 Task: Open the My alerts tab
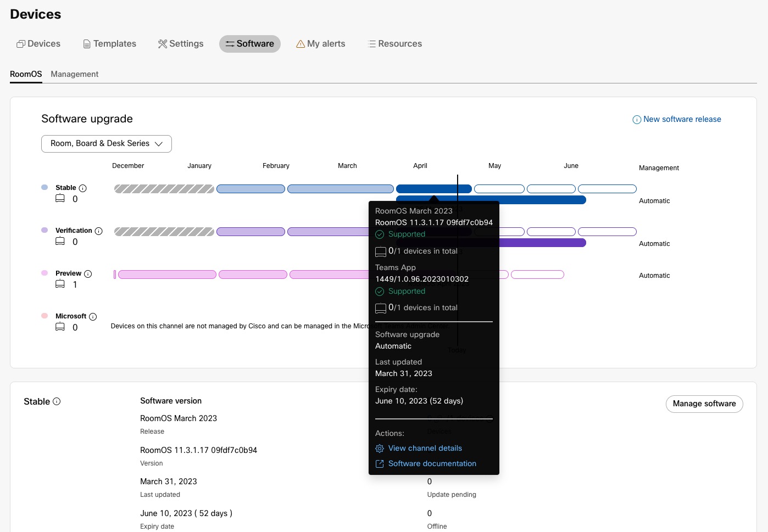(x=321, y=44)
